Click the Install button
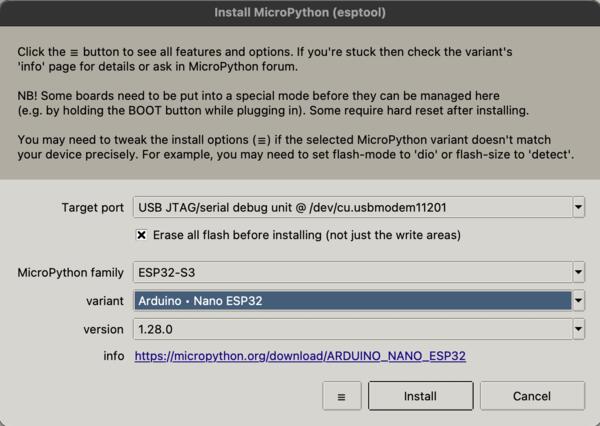This screenshot has width=600, height=426. [420, 396]
